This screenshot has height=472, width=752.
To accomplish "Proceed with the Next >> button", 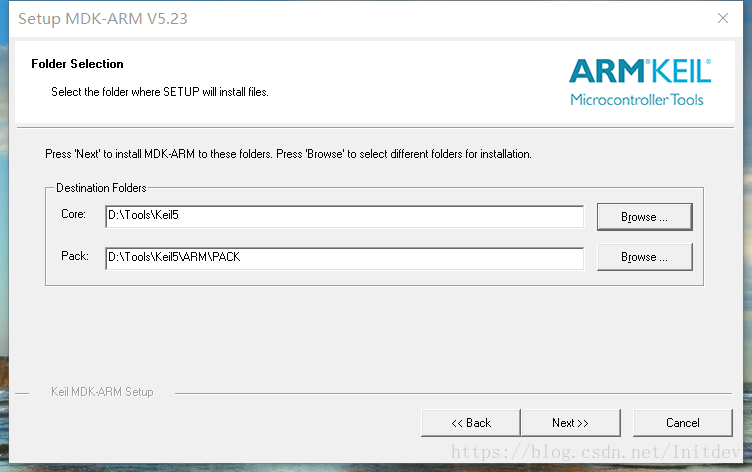I will [571, 423].
